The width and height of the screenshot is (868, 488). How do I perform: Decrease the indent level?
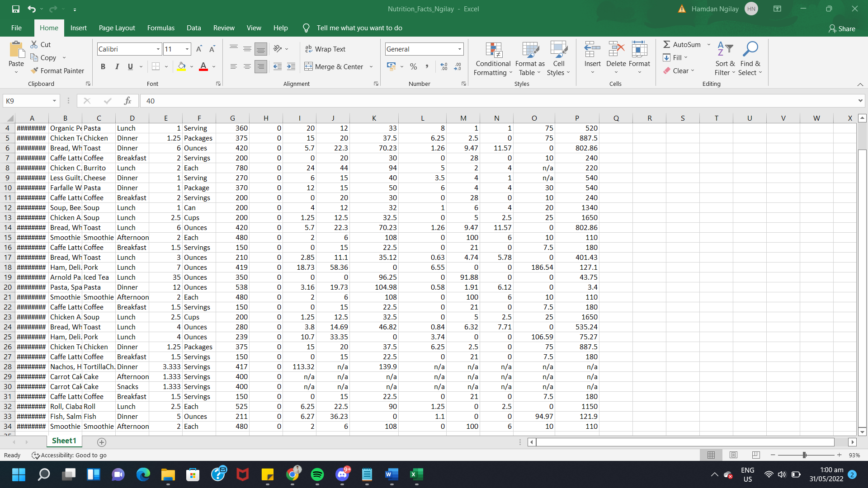[x=278, y=66]
